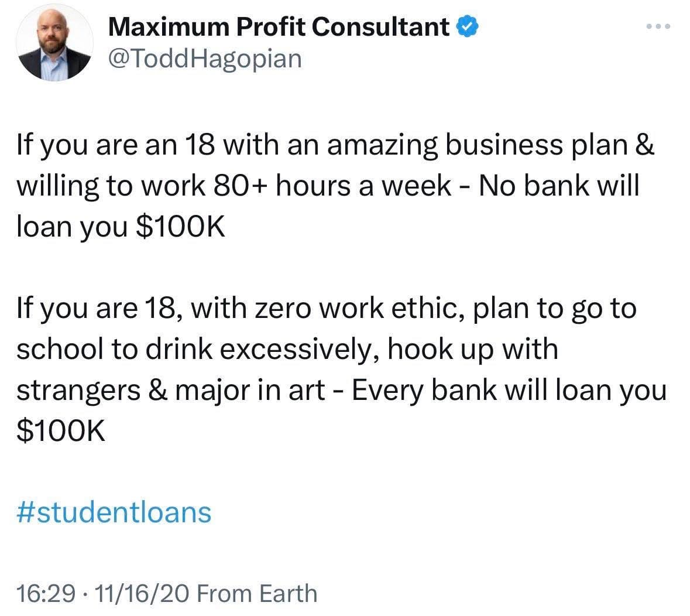Click the second paragraph about zero work ethic

click(x=341, y=369)
